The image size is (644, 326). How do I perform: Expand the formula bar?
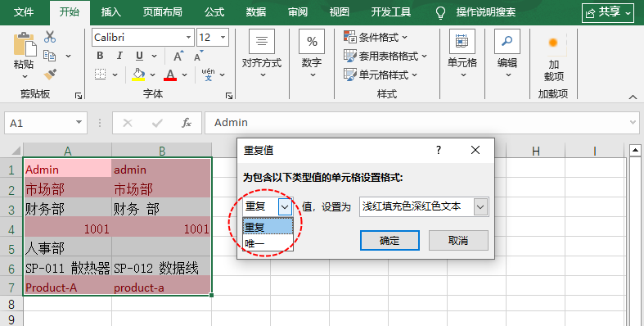633,123
